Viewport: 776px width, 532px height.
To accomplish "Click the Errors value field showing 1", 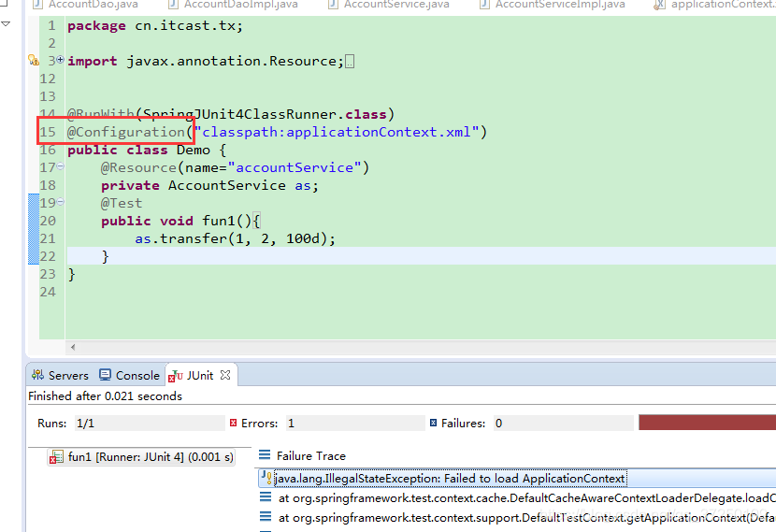I will click(355, 424).
